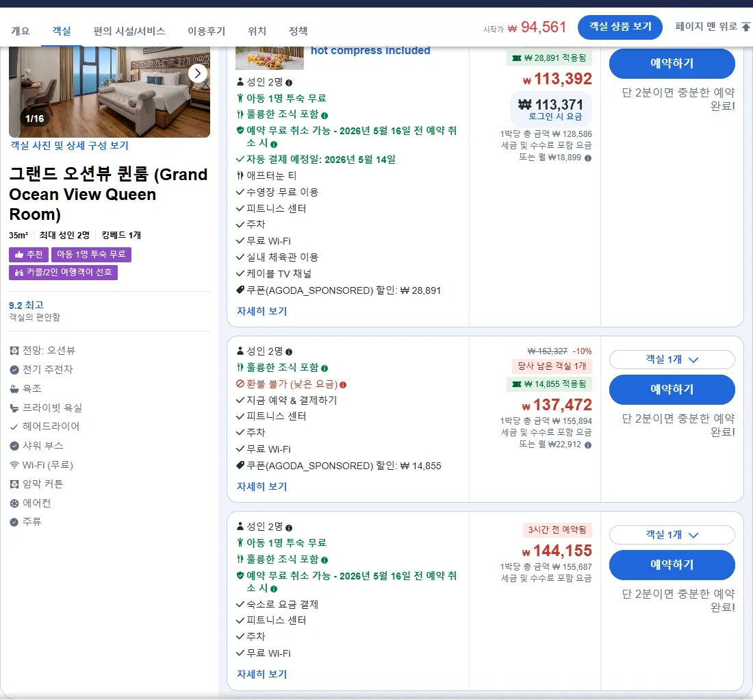Go to the 위치 tab
The width and height of the screenshot is (753, 700).
(x=257, y=32)
